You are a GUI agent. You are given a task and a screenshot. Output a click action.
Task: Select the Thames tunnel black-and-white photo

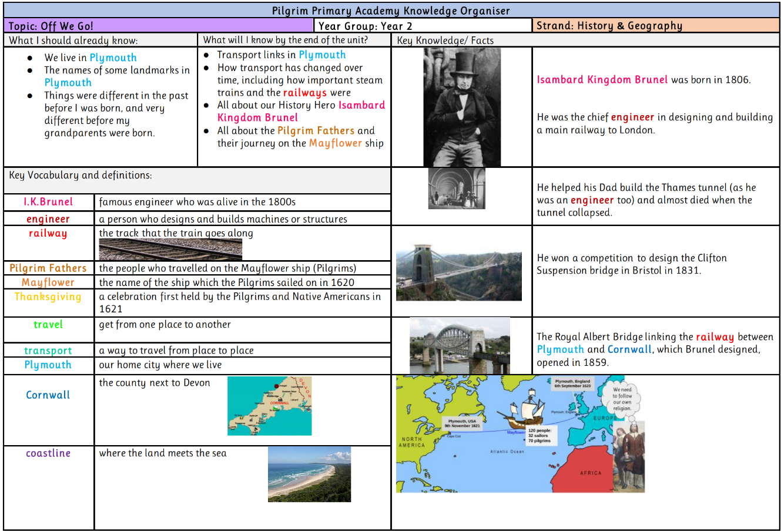(457, 188)
